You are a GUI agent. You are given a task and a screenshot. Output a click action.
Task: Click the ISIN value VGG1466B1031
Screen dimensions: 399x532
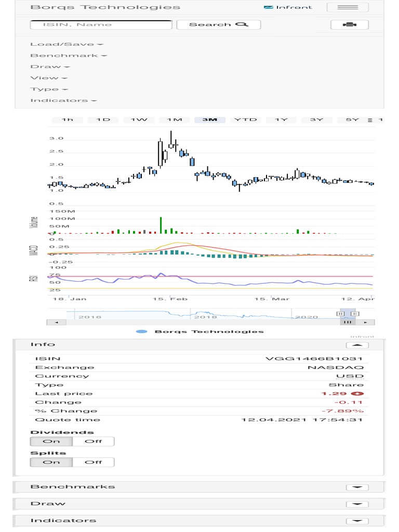pos(314,358)
